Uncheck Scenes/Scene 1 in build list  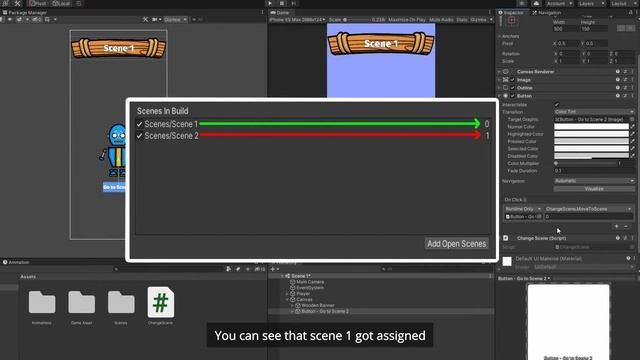click(x=140, y=124)
